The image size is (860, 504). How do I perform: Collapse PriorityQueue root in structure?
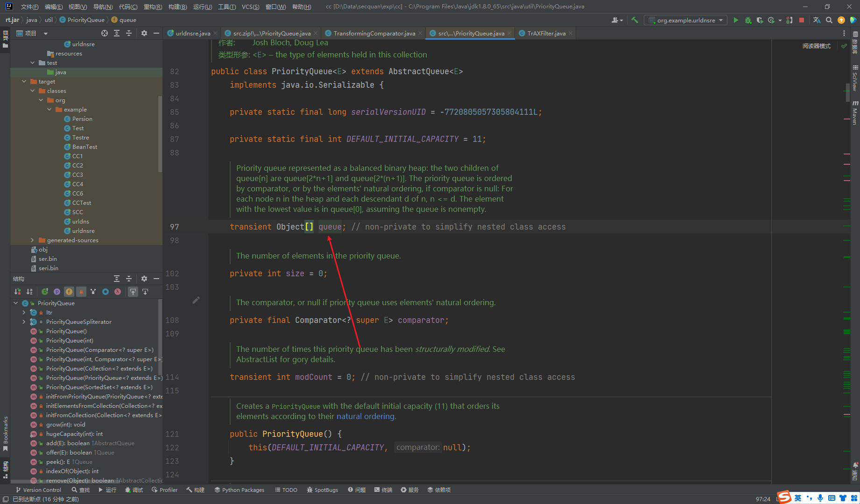coord(15,303)
